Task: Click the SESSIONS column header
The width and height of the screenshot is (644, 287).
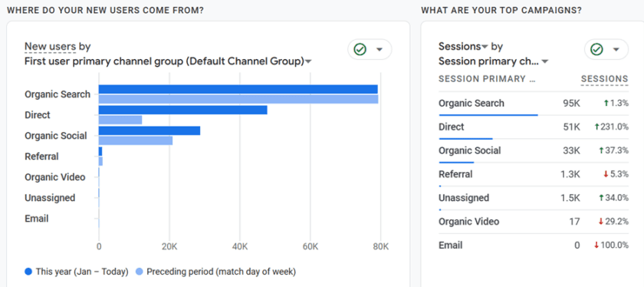Action: point(604,79)
